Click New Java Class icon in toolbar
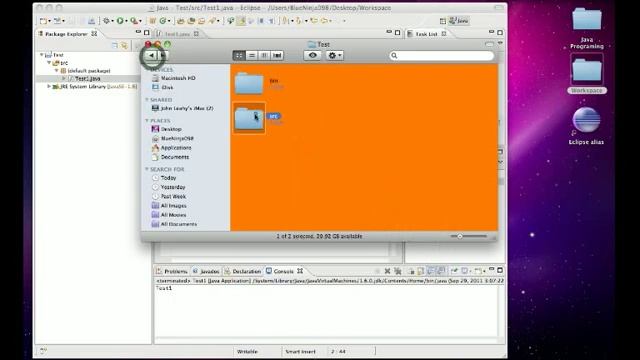Viewport: 640px width, 360px height. 163,20
